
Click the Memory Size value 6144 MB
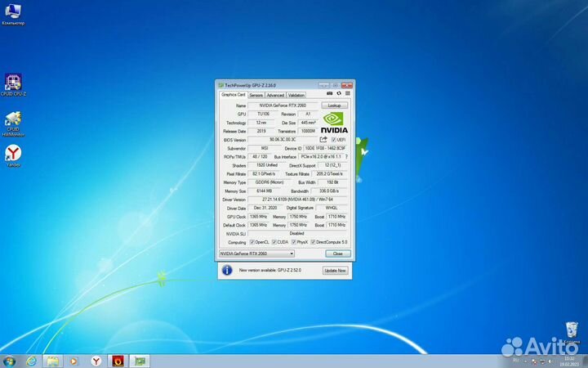pyautogui.click(x=265, y=191)
